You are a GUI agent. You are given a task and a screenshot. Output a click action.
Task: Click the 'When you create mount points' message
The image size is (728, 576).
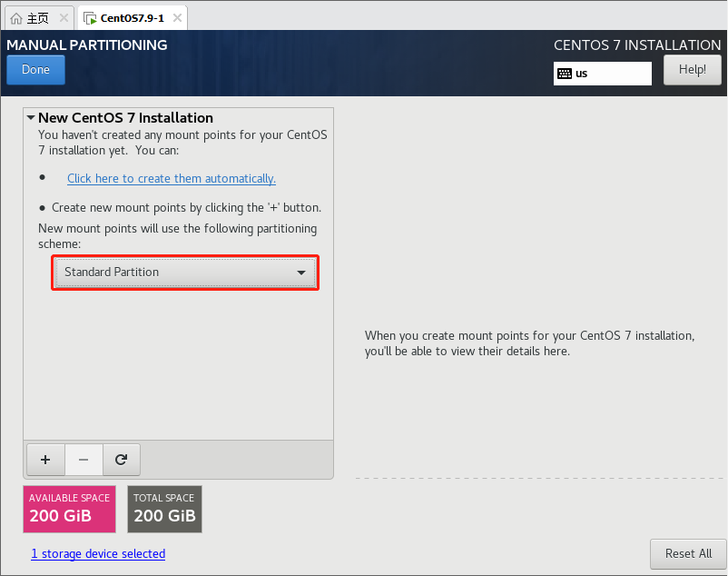pyautogui.click(x=529, y=343)
